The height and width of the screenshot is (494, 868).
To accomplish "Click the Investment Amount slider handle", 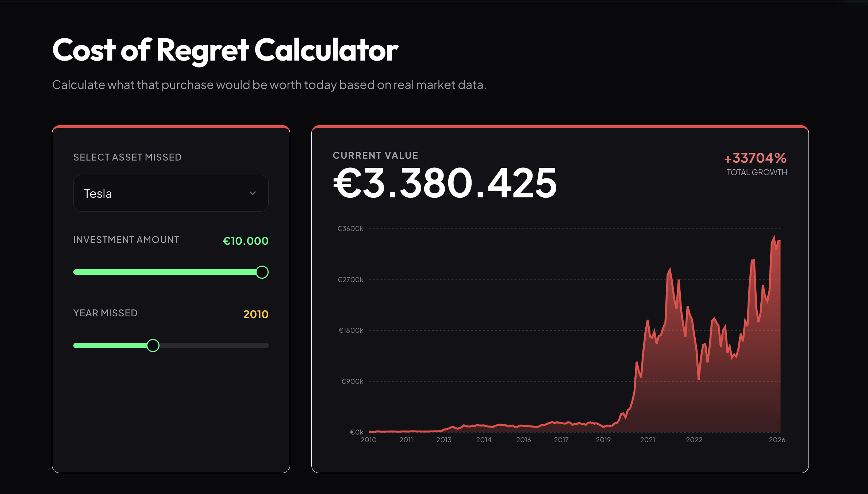I will (262, 272).
